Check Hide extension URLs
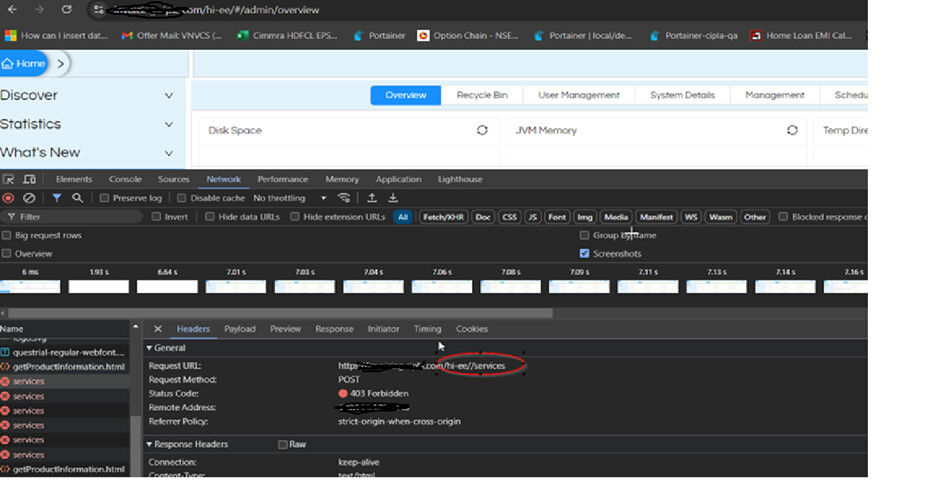Image resolution: width=940 pixels, height=483 pixels. [295, 217]
